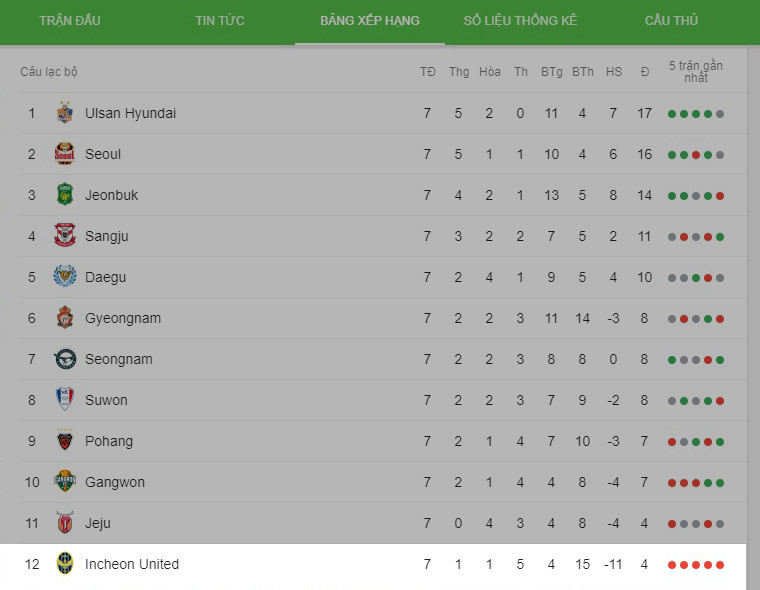Click the Seoul club crest icon
Viewport: 760px width, 590px height.
65,154
